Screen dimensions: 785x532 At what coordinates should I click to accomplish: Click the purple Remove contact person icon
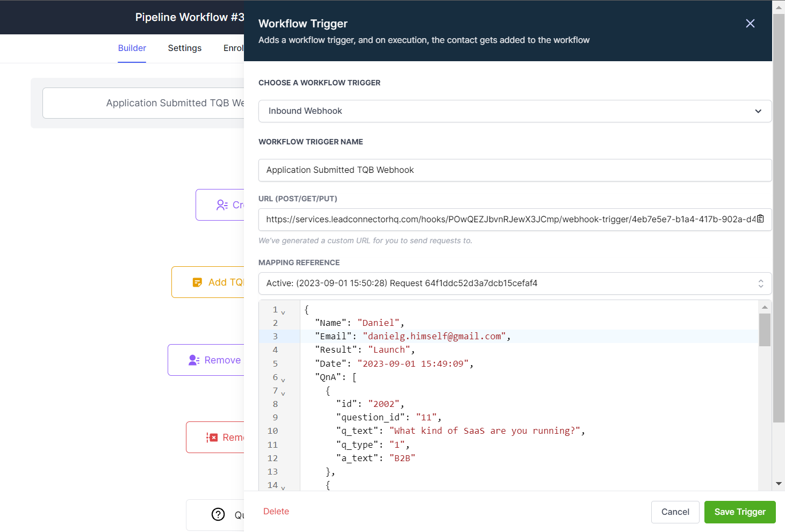[193, 360]
